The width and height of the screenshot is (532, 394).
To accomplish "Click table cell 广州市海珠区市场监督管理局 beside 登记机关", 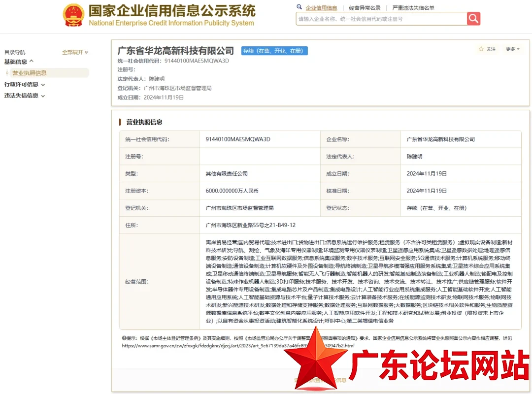I will pyautogui.click(x=239, y=208).
